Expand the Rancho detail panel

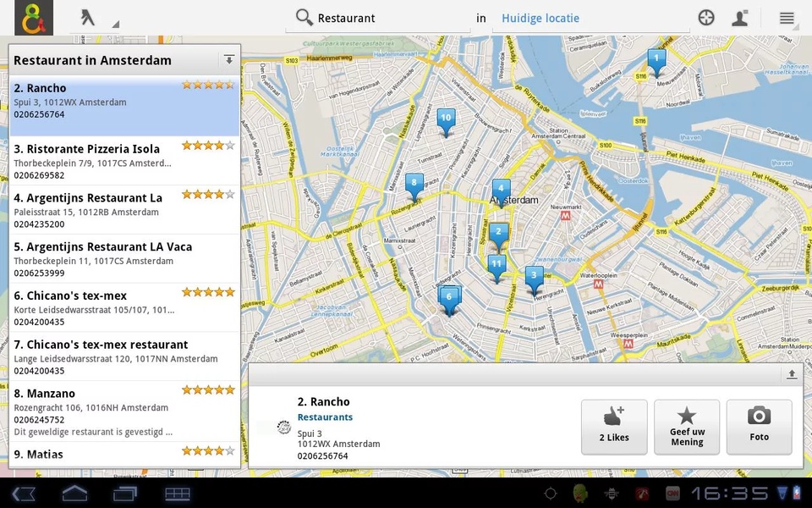pyautogui.click(x=792, y=374)
